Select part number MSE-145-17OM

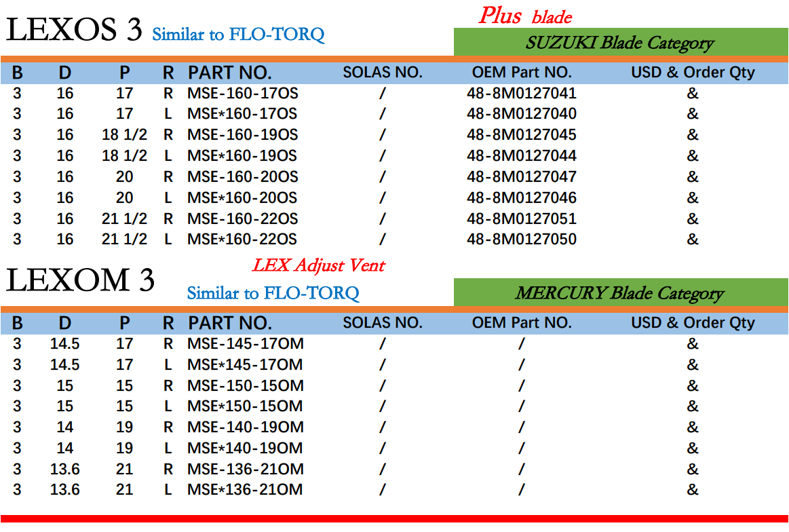246,344
